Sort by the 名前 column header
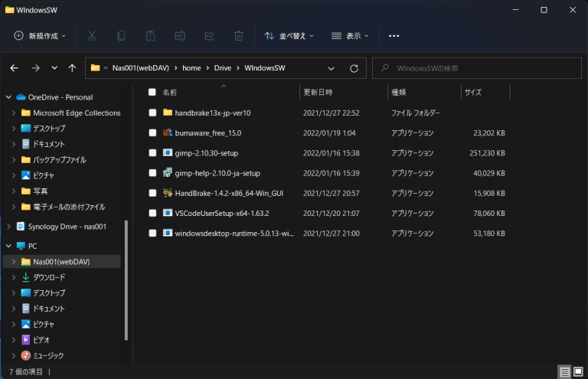The image size is (588, 379). 169,92
